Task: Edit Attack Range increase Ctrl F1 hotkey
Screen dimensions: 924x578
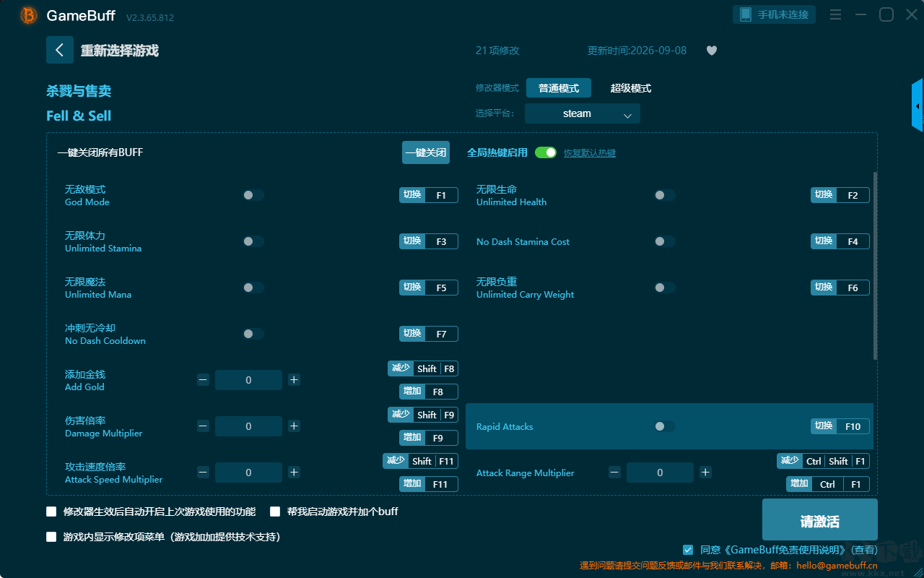Action: [x=828, y=484]
